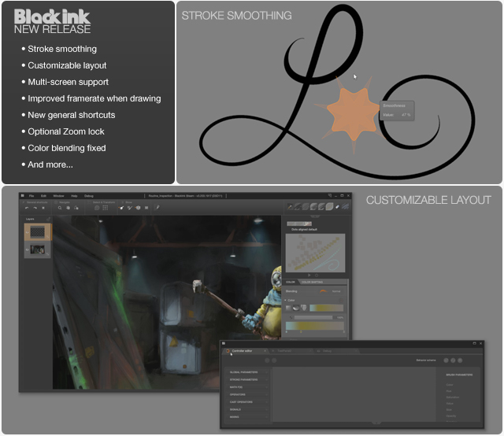Select the dotted rectangle selection tool
504x436 pixels.
click(x=105, y=208)
